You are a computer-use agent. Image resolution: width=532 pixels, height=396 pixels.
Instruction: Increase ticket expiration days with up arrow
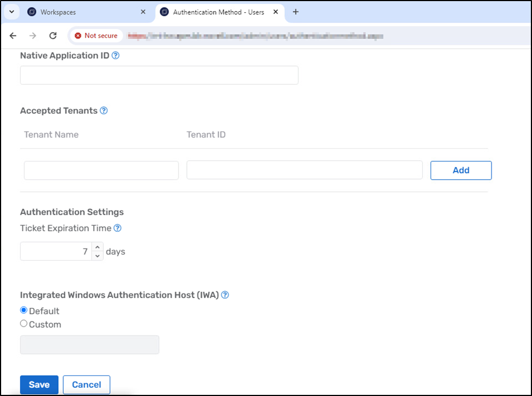(98, 247)
